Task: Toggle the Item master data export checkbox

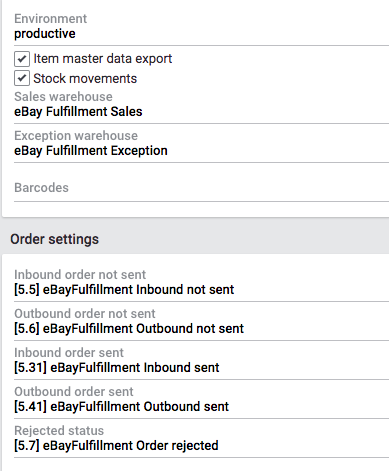Action: pos(22,59)
